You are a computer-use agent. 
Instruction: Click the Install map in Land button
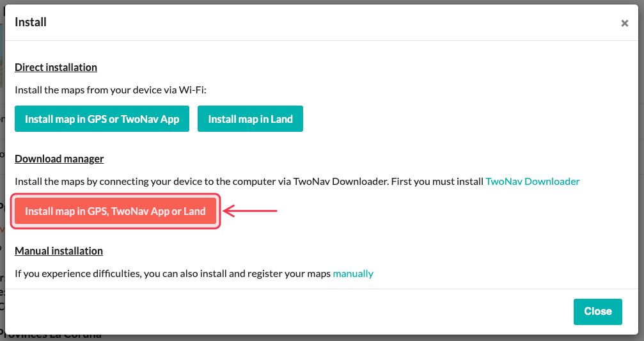(250, 119)
